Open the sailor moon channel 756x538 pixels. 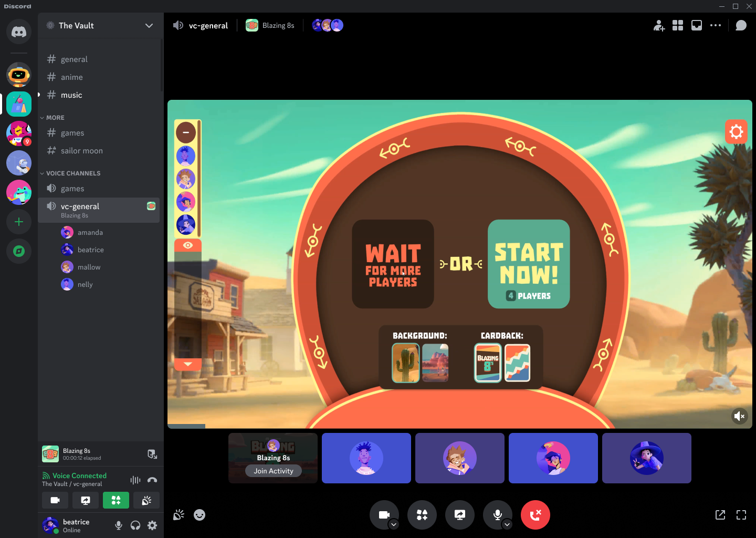(x=81, y=151)
